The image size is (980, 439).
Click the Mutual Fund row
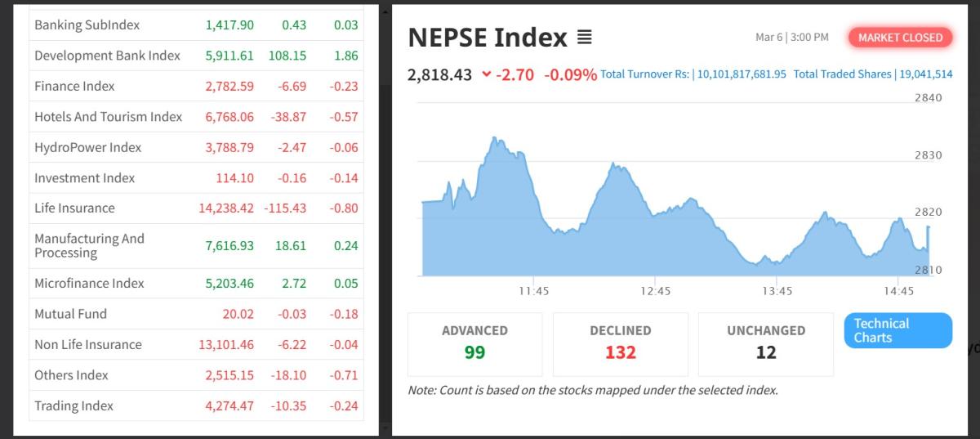tap(70, 314)
